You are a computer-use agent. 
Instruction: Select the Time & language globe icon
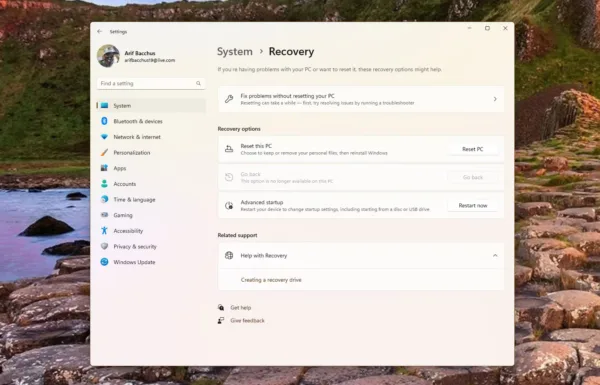pos(104,199)
